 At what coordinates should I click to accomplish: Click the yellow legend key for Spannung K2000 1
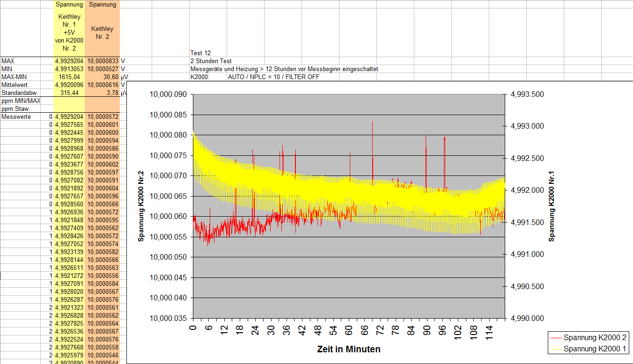pyautogui.click(x=556, y=349)
